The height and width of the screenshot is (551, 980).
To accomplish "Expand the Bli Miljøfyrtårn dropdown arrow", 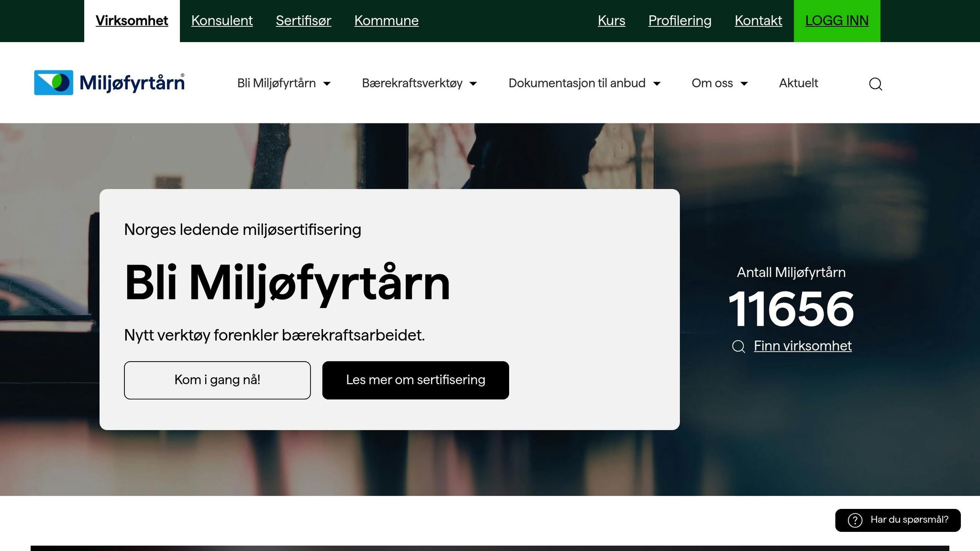I will (327, 84).
